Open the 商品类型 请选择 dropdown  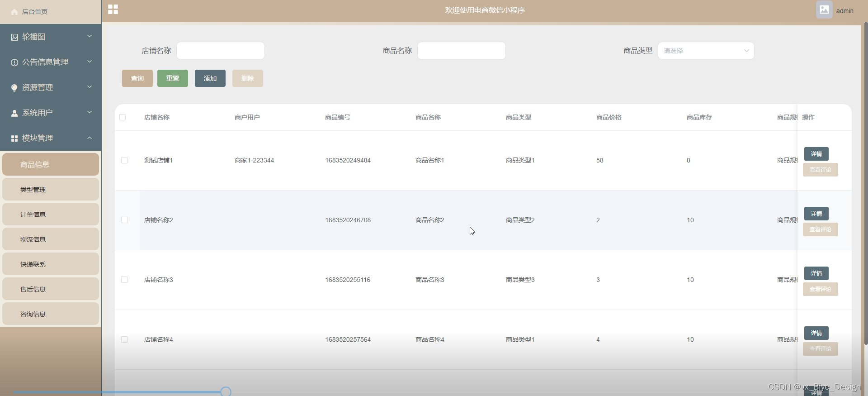click(x=706, y=51)
